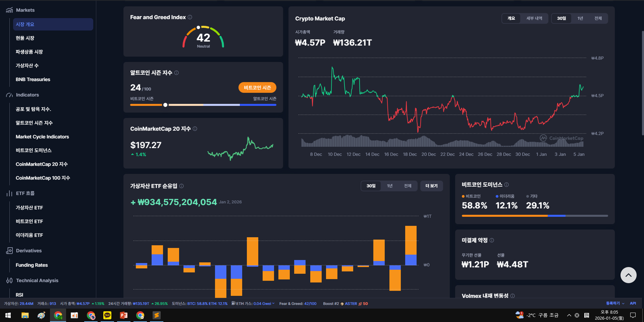Show hidden system tray icons

pos(569,315)
